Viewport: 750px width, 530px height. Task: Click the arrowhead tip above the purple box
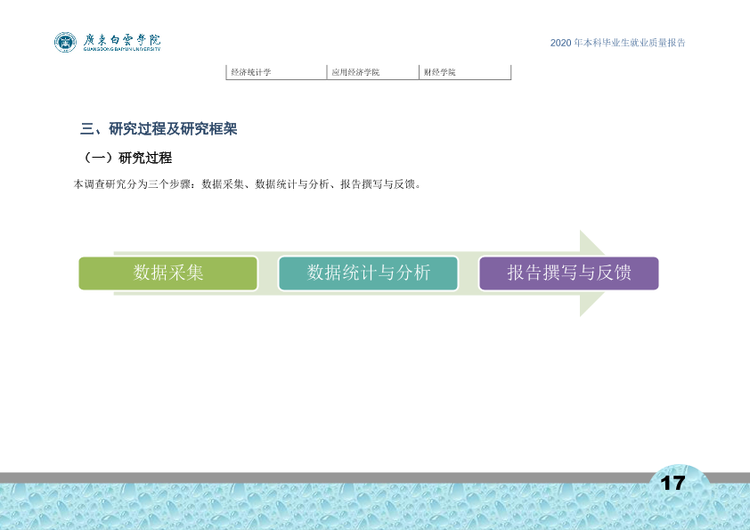(589, 245)
